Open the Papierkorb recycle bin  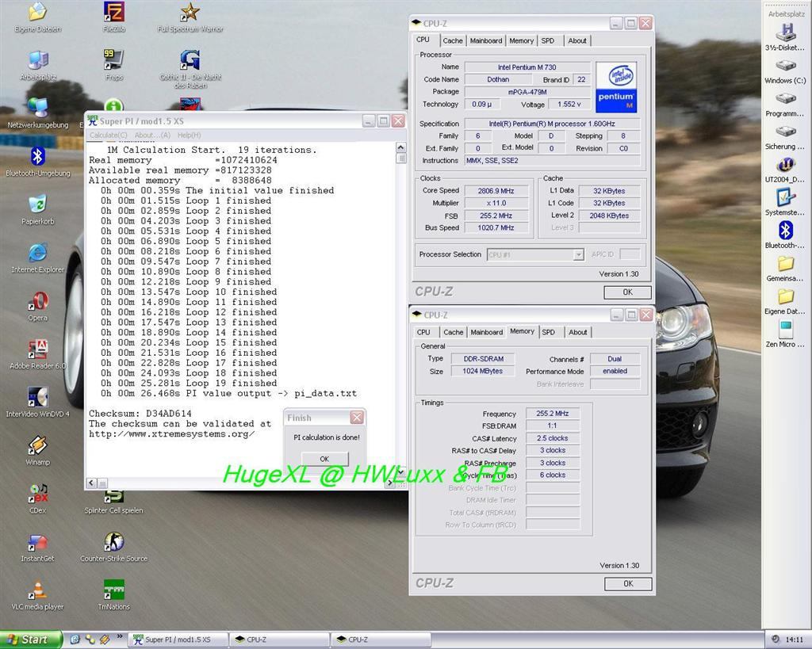click(38, 210)
